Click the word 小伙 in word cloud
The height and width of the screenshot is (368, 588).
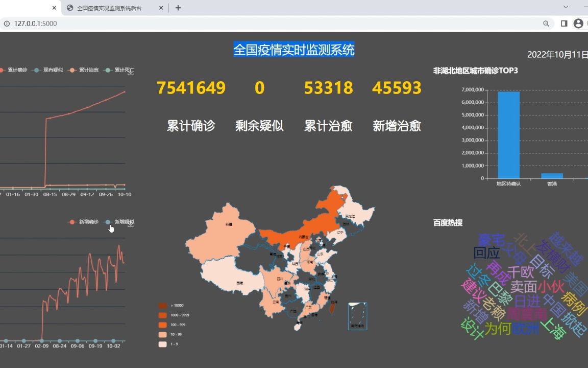551,287
